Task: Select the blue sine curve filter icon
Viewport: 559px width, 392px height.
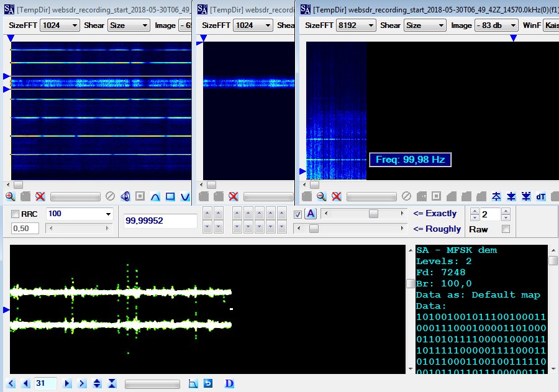Action: point(155,196)
